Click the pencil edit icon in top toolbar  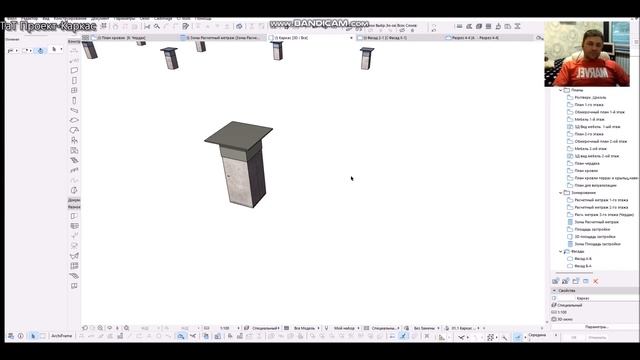186,27
